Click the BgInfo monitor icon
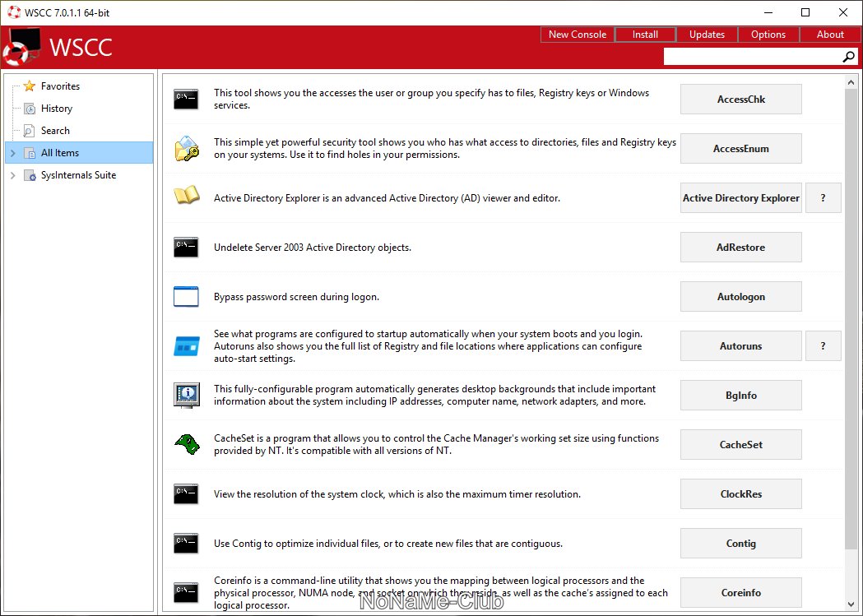Viewport: 863px width, 616px height. point(186,395)
